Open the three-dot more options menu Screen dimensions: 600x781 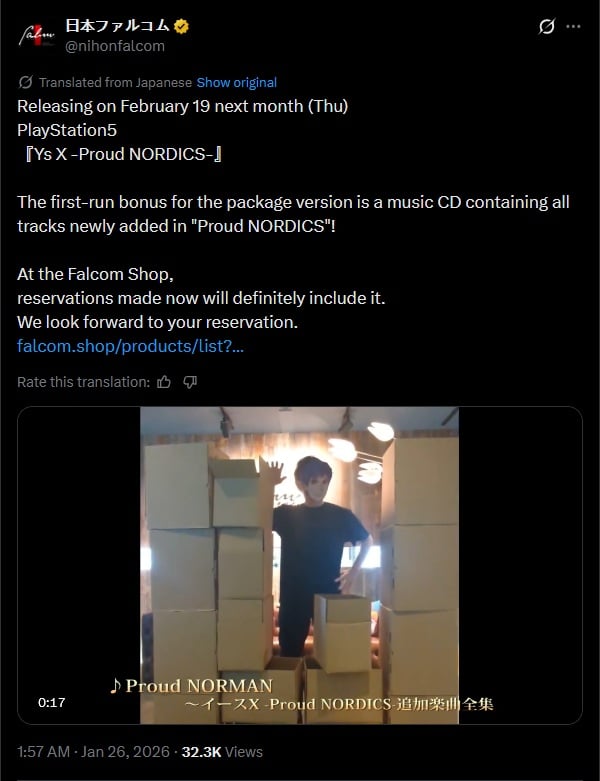coord(574,26)
